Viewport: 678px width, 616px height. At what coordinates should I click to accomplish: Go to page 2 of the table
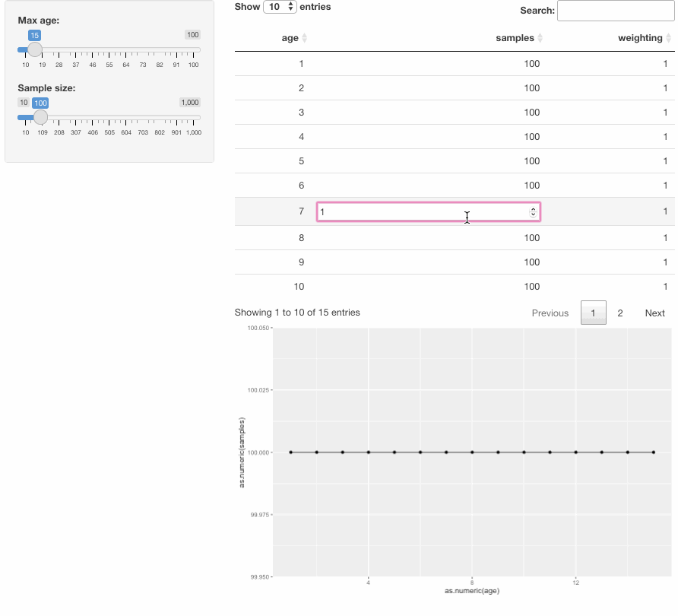[x=620, y=313]
